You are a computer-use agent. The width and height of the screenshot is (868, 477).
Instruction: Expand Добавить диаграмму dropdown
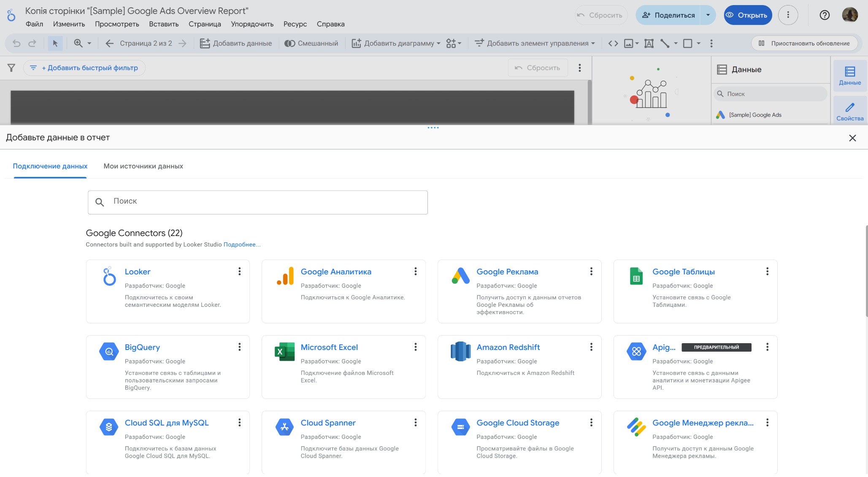point(438,43)
